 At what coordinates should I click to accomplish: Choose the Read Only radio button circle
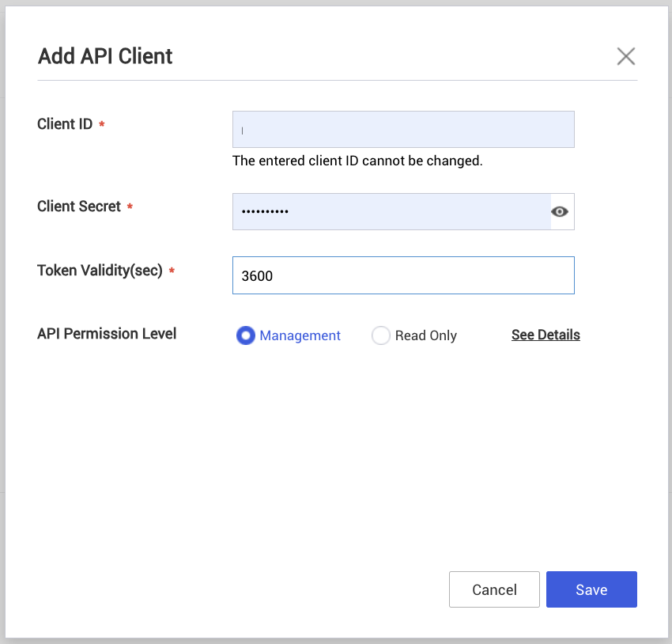tap(381, 335)
